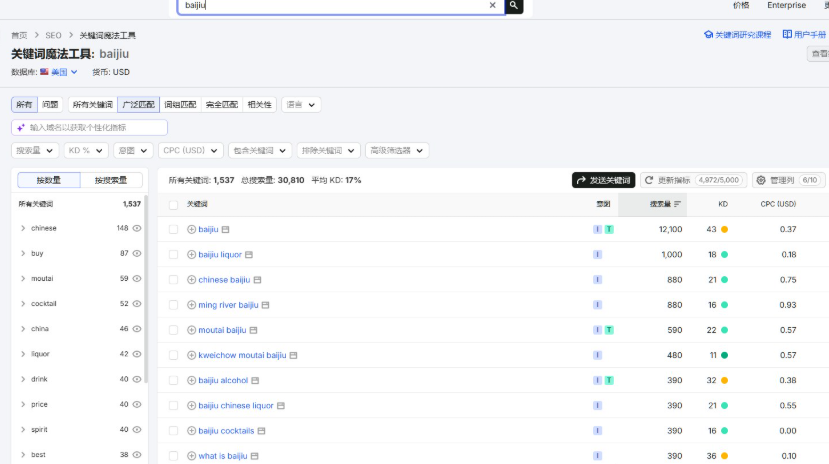Toggle eye icon for 'moutai' group
This screenshot has height=464, width=829.
coord(137,279)
